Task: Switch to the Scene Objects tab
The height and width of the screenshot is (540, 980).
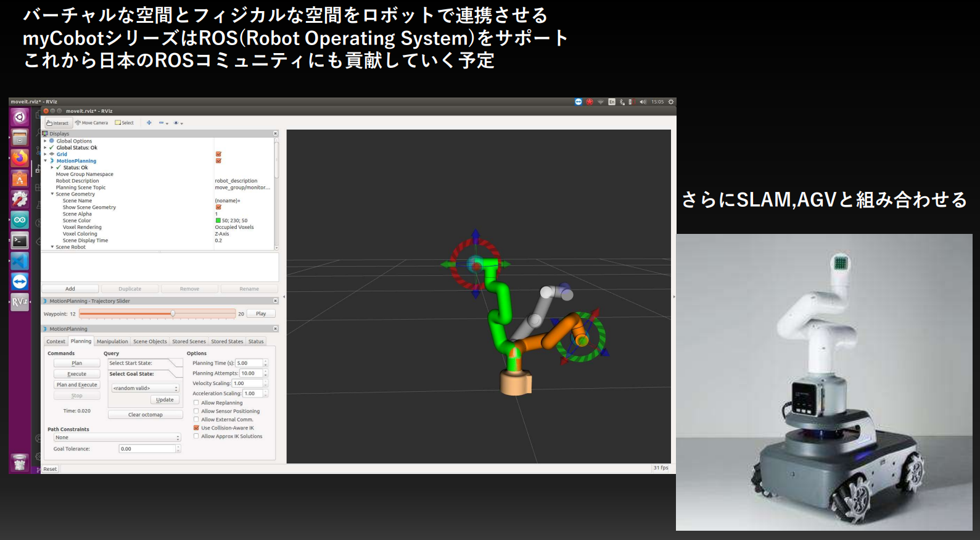Action: tap(150, 341)
